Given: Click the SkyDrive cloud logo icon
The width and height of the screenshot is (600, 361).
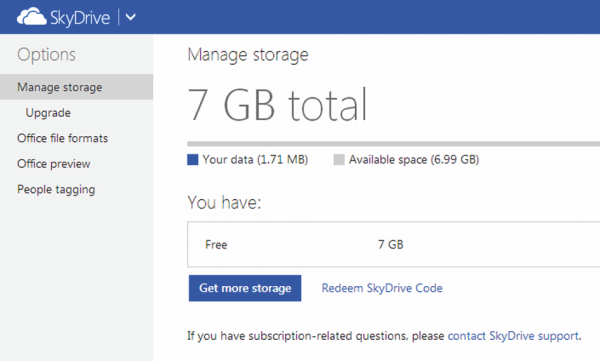Looking at the screenshot, I should click(32, 17).
